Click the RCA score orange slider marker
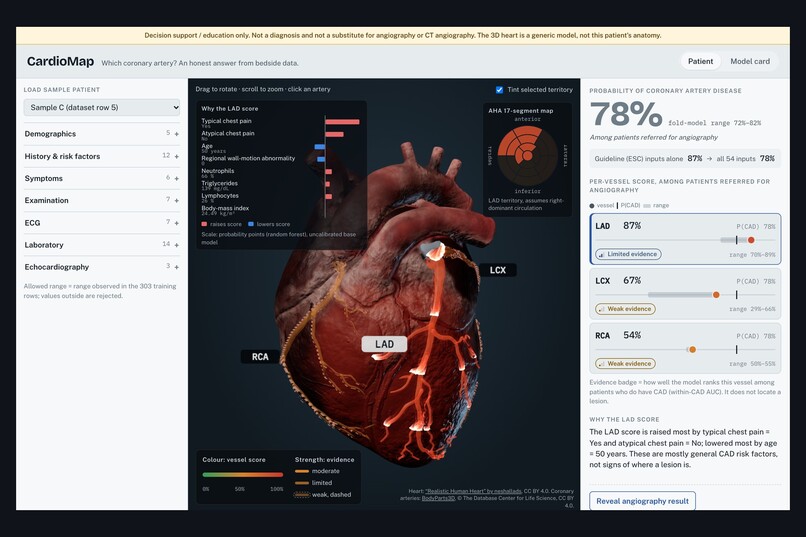806x537 pixels. (x=692, y=349)
